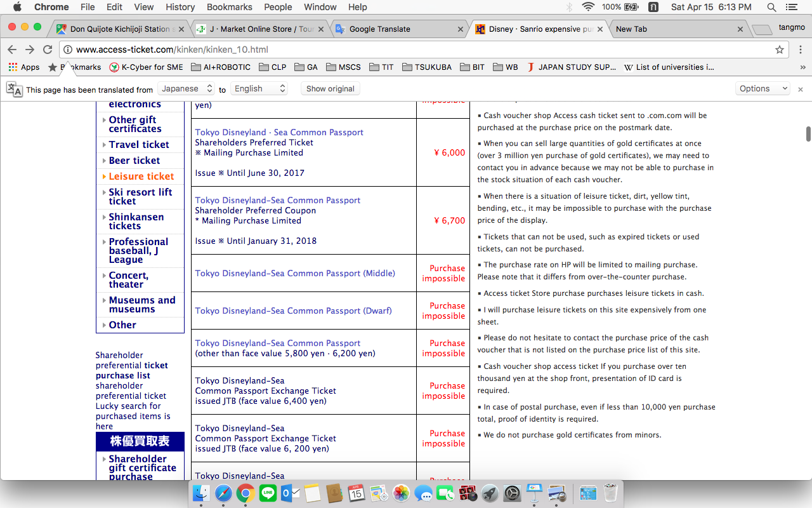Go to the Beer ticket category

click(x=134, y=161)
